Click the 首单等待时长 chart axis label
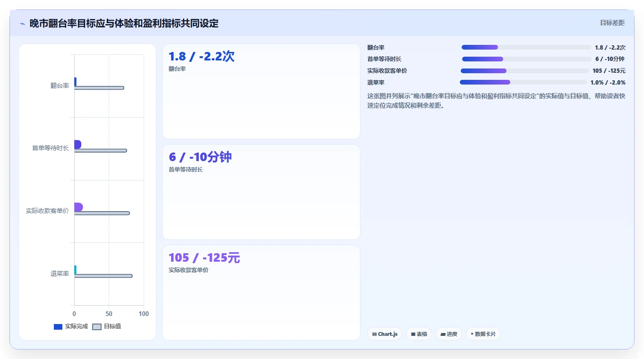644x359 pixels. point(51,148)
